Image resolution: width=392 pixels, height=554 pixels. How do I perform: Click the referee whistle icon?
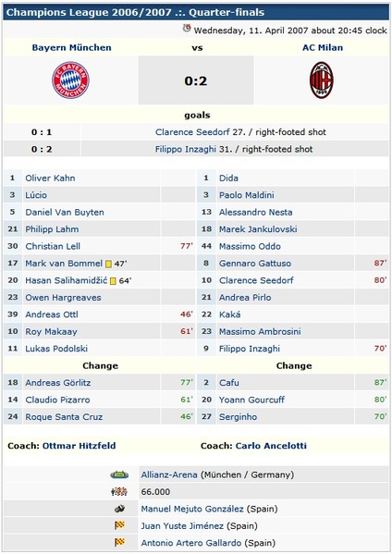(x=119, y=509)
